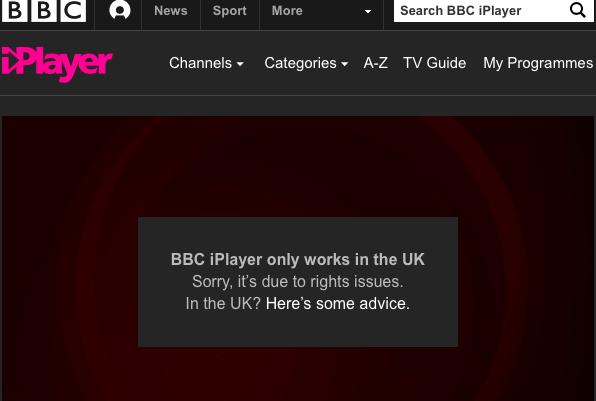
Task: Expand the More dropdown arrow
Action: [x=368, y=12]
